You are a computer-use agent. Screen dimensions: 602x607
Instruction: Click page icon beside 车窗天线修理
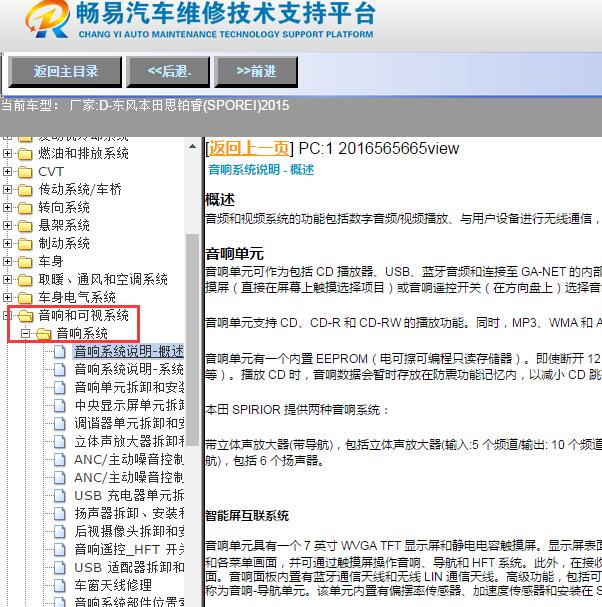point(60,585)
